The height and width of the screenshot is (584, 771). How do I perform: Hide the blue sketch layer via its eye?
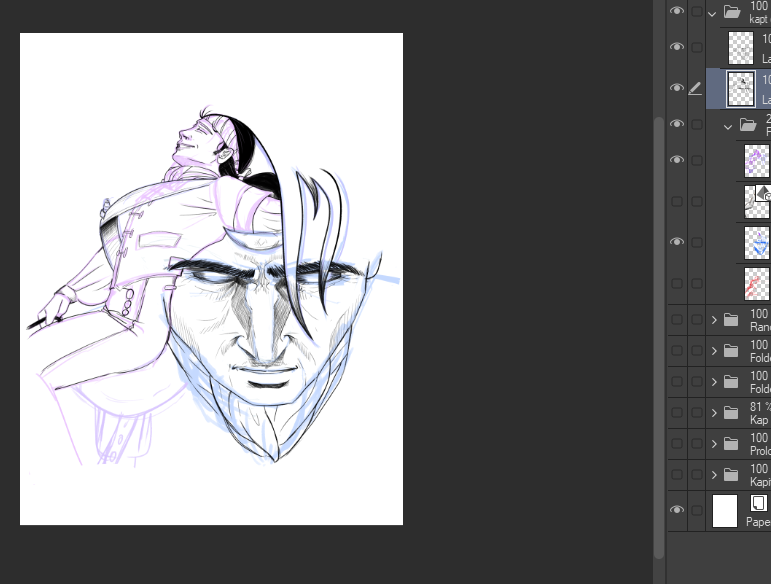tap(677, 242)
